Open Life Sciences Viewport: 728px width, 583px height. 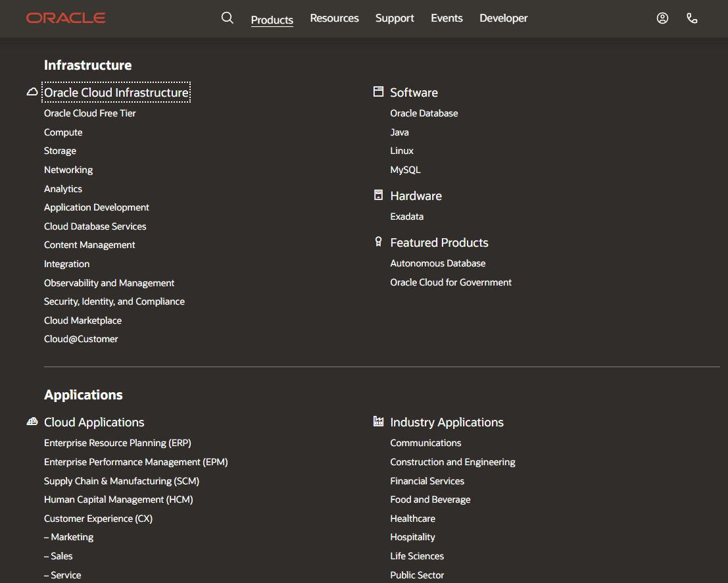coord(417,556)
